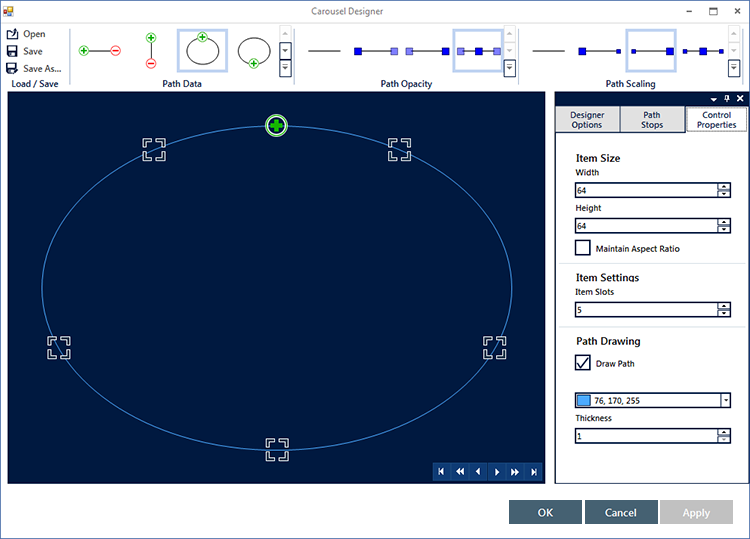This screenshot has width=750, height=539.
Task: Uncheck the Draw Path checkbox
Action: click(x=583, y=363)
